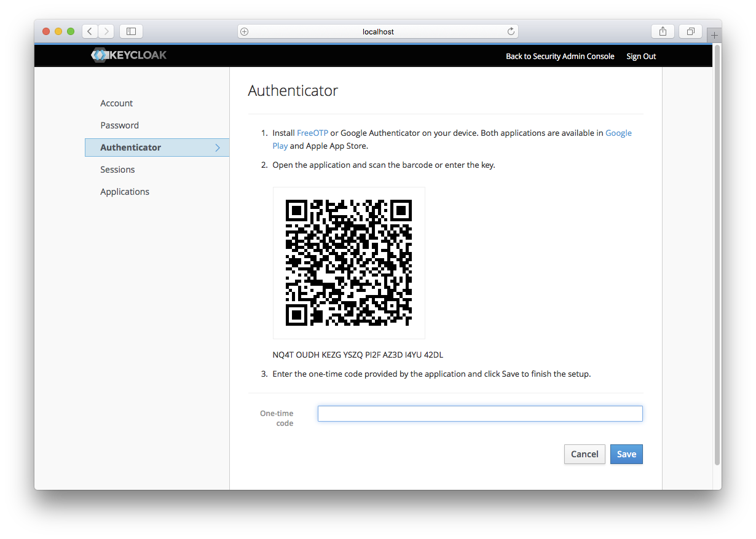Show all tabs overview icon
The height and width of the screenshot is (539, 756).
(691, 31)
